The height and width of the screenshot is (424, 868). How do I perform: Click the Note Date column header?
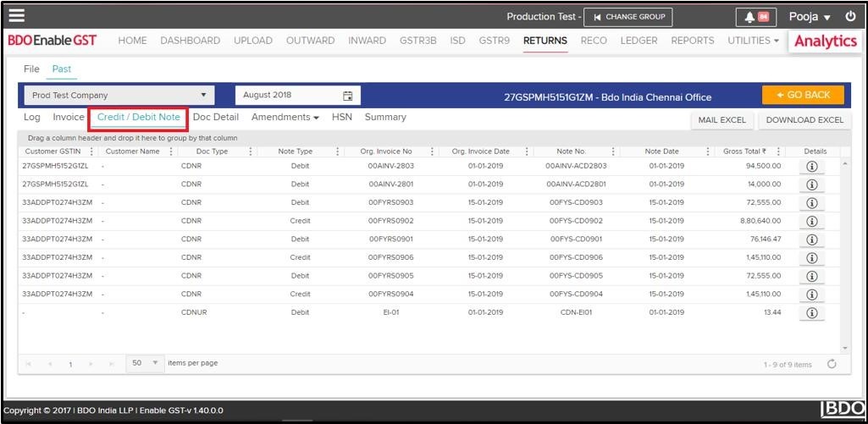[661, 151]
